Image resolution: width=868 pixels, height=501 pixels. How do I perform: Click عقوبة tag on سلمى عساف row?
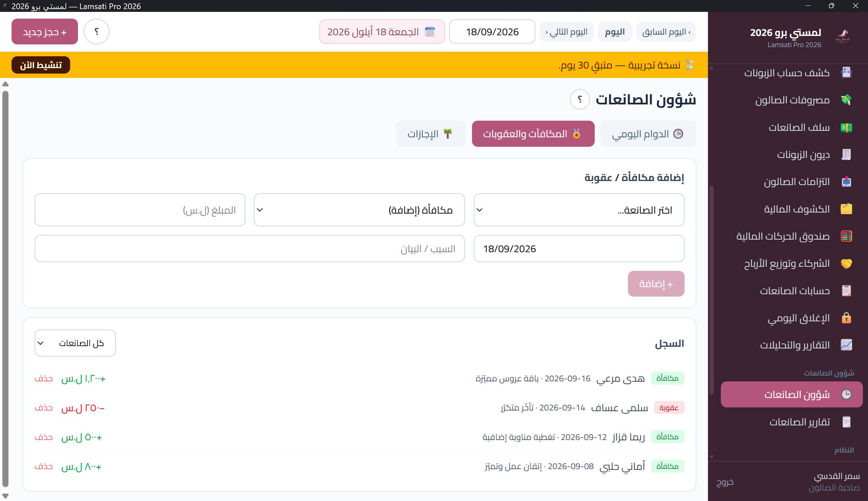[669, 408]
